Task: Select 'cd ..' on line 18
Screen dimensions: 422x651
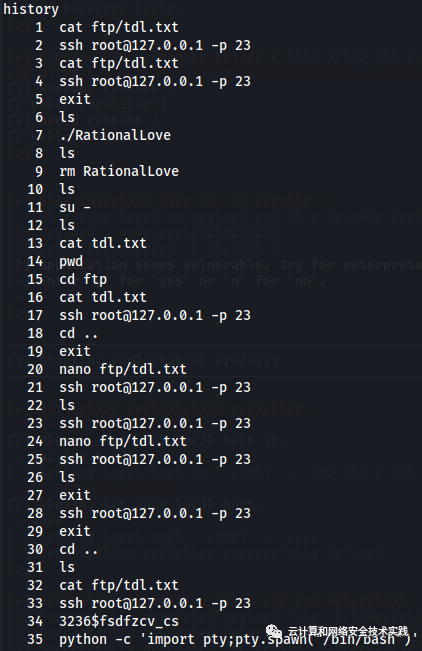Action: [x=79, y=333]
